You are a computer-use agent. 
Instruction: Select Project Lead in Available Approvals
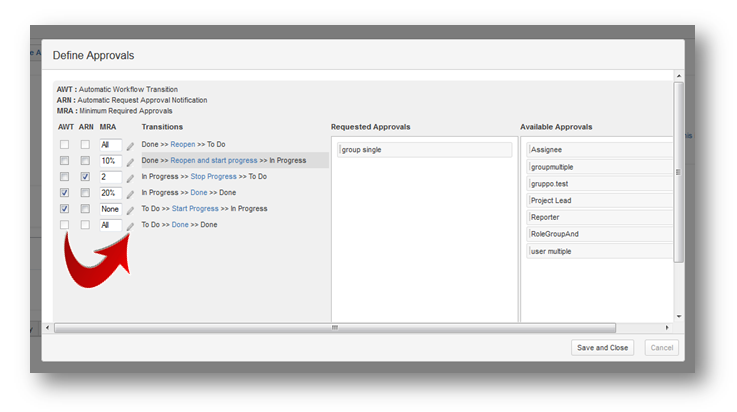pos(600,200)
